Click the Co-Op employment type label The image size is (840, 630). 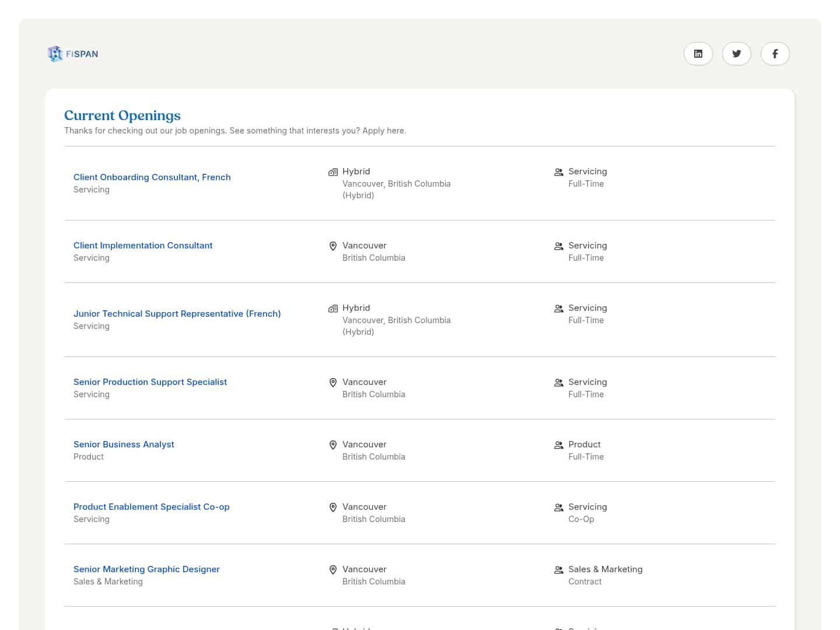tap(581, 519)
